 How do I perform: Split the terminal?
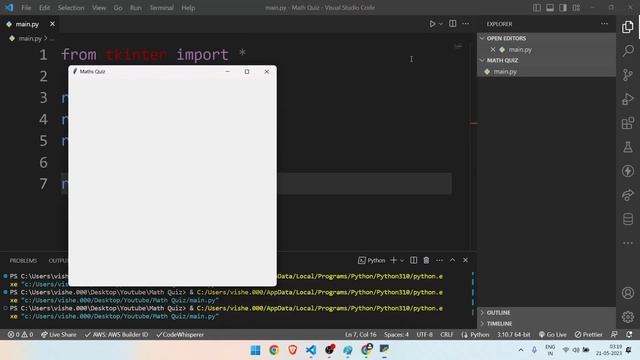click(413, 260)
